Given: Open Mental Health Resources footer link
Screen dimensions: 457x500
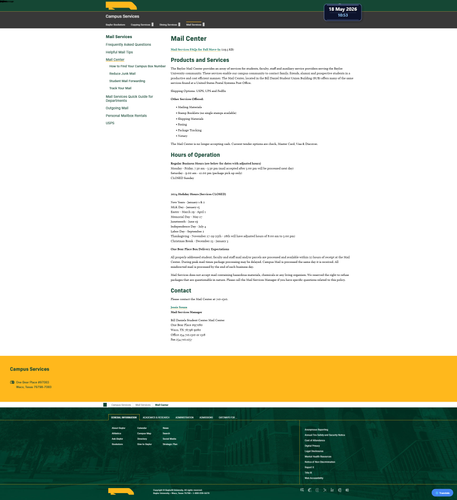Looking at the screenshot, I should (318, 457).
